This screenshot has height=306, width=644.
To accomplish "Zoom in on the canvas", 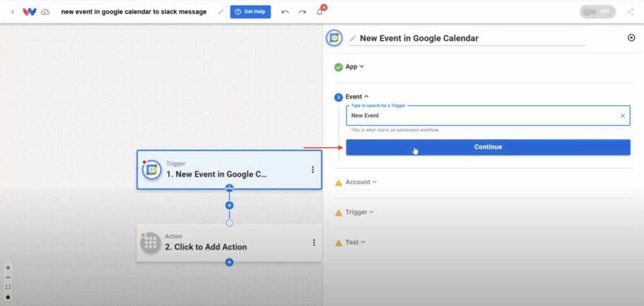I will pos(8,268).
